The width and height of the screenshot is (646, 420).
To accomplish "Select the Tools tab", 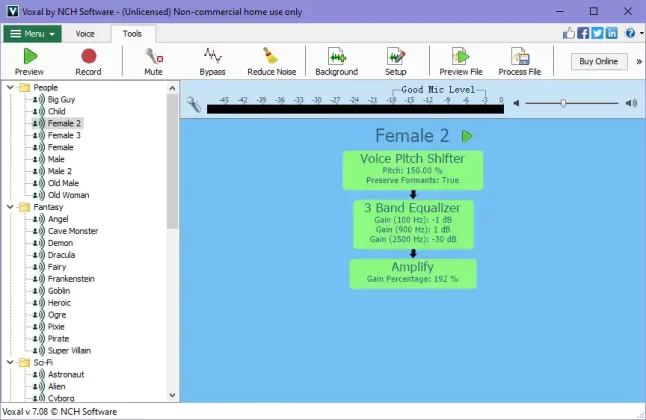I will [x=132, y=34].
